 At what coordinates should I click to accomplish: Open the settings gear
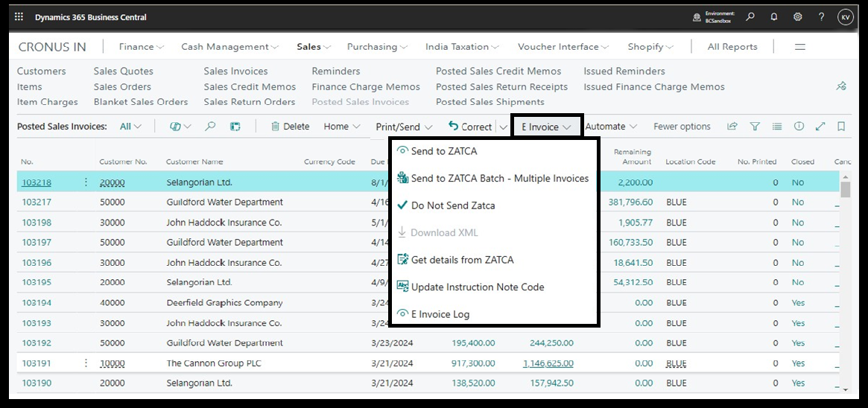point(798,17)
